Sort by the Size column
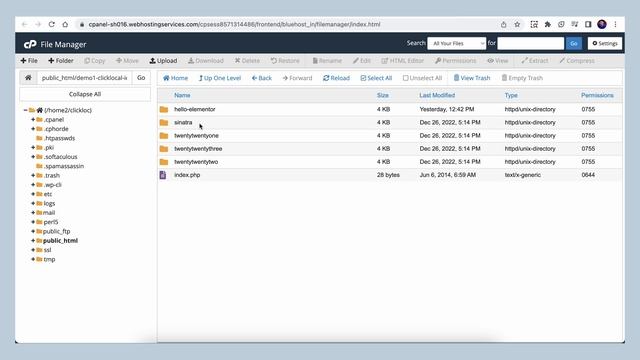This screenshot has width=640, height=360. pyautogui.click(x=382, y=95)
